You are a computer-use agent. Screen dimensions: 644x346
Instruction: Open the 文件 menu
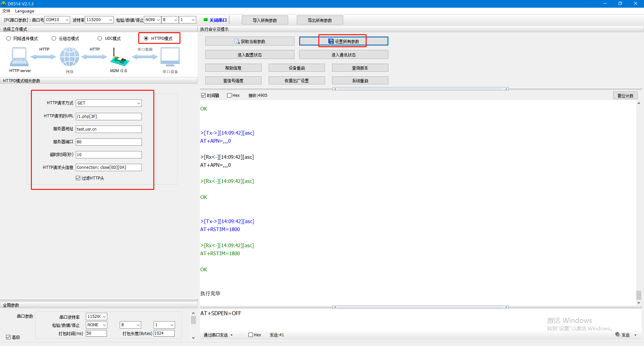point(6,11)
